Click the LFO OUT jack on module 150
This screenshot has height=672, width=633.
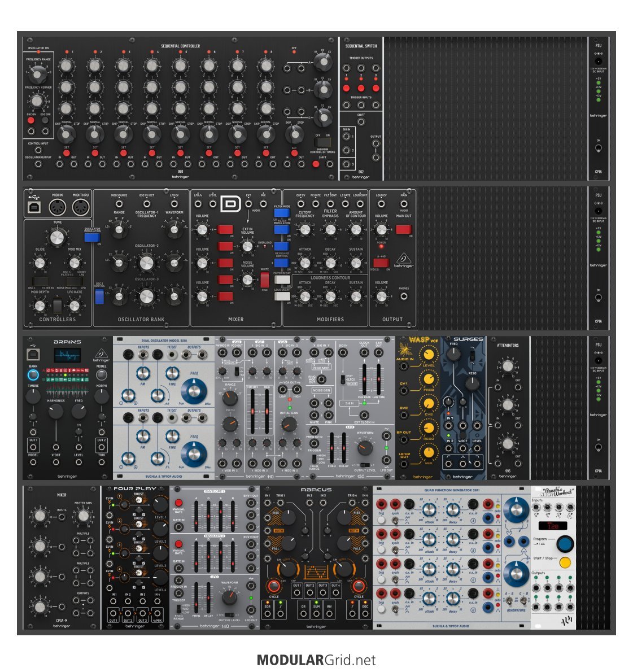click(x=386, y=460)
